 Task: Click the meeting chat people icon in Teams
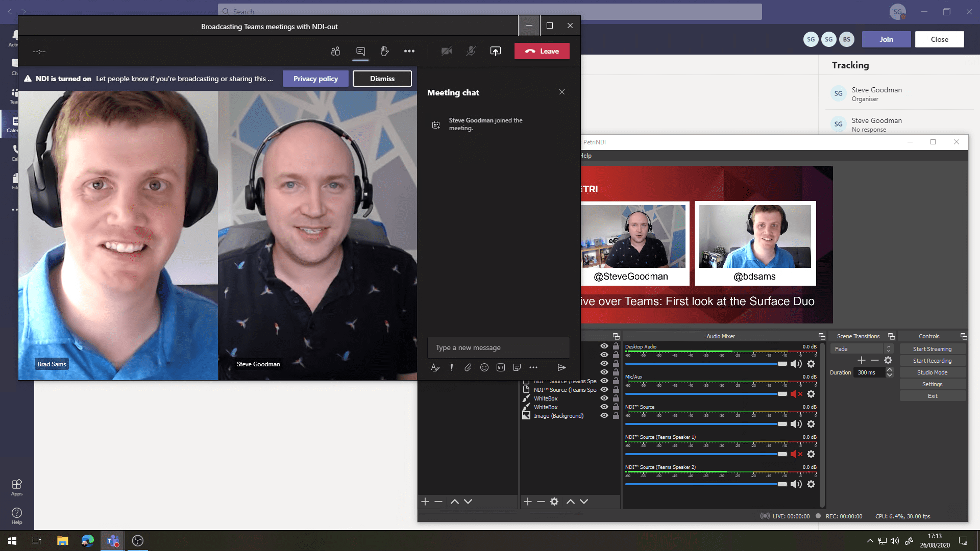(x=335, y=51)
